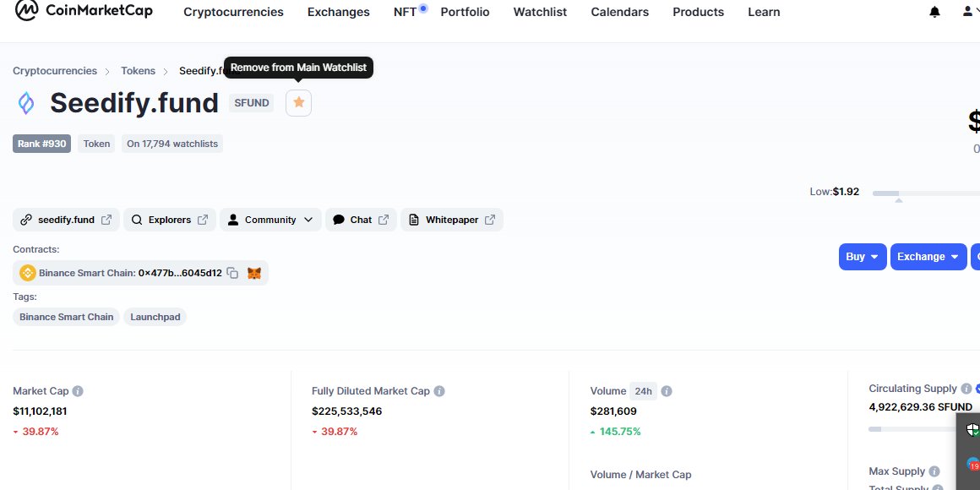Image resolution: width=980 pixels, height=490 pixels.
Task: Open the Buy dropdown
Action: (862, 256)
